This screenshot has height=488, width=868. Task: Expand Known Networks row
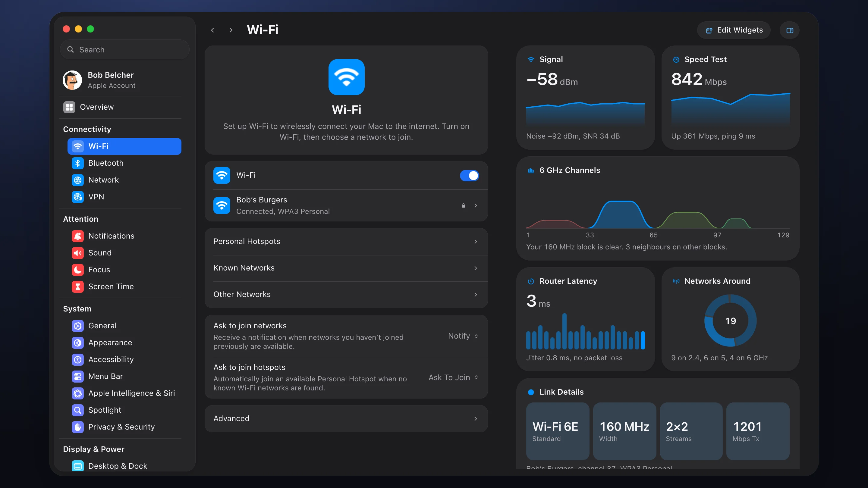pyautogui.click(x=346, y=268)
